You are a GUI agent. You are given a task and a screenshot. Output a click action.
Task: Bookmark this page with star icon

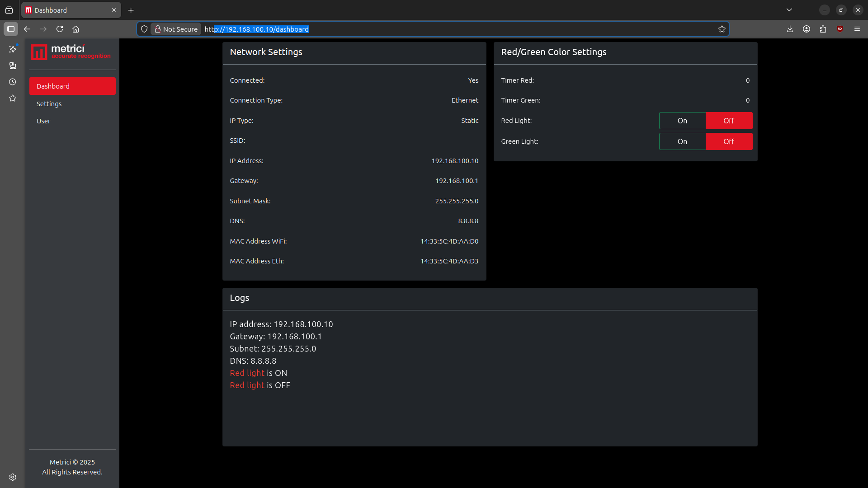[722, 29]
